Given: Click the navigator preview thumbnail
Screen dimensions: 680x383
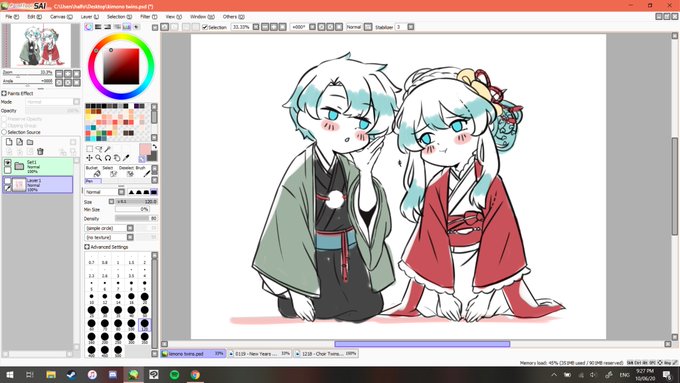Looking at the screenshot, I should [x=41, y=46].
